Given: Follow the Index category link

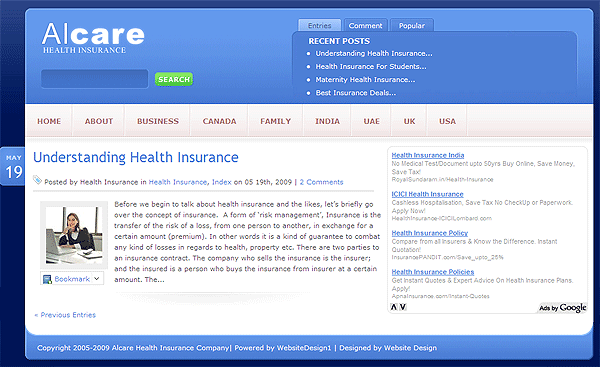Looking at the screenshot, I should point(222,182).
